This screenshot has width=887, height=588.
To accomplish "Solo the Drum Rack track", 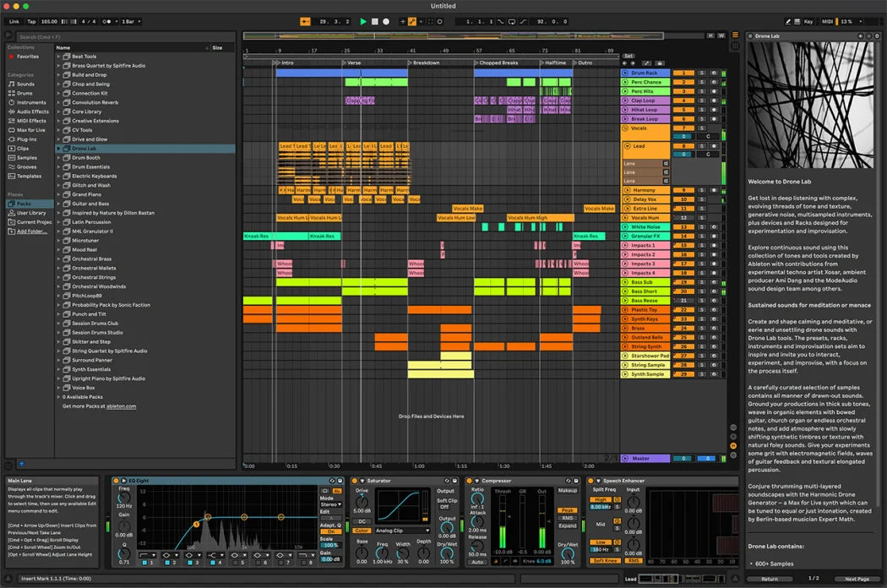I will (700, 73).
